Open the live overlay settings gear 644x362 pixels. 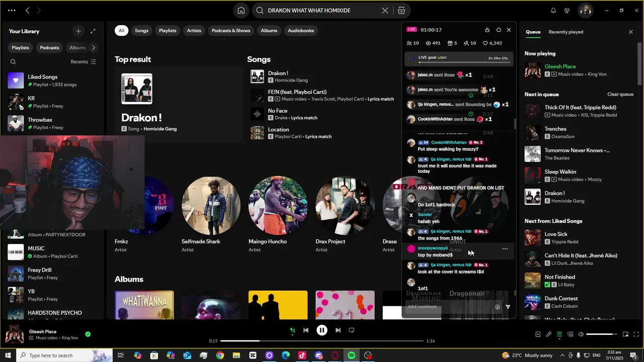[x=499, y=30]
